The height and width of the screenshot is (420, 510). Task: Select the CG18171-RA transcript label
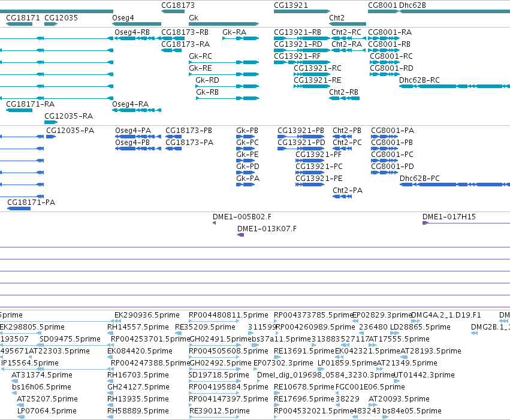[x=30, y=104]
